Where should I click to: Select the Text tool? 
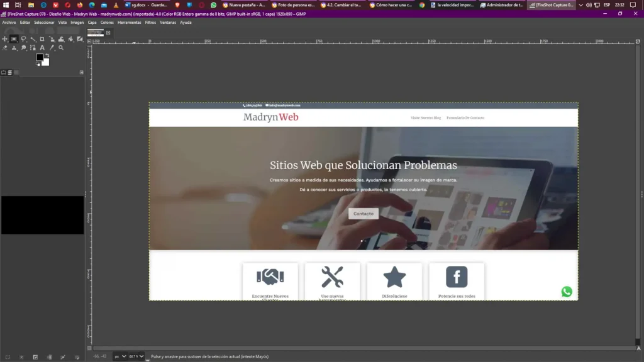[x=42, y=48]
